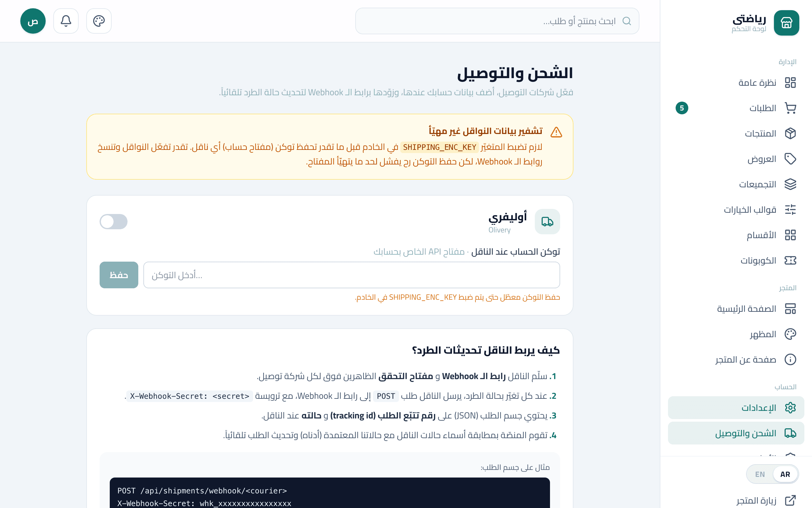Click the حفظ save token button
Screen dimensions: 812x508
(x=119, y=275)
